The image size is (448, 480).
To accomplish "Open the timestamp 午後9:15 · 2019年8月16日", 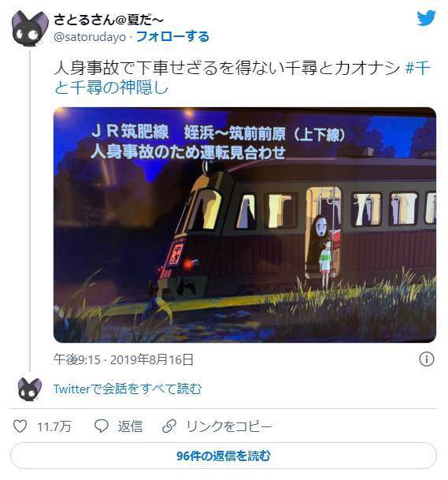I will (x=124, y=359).
